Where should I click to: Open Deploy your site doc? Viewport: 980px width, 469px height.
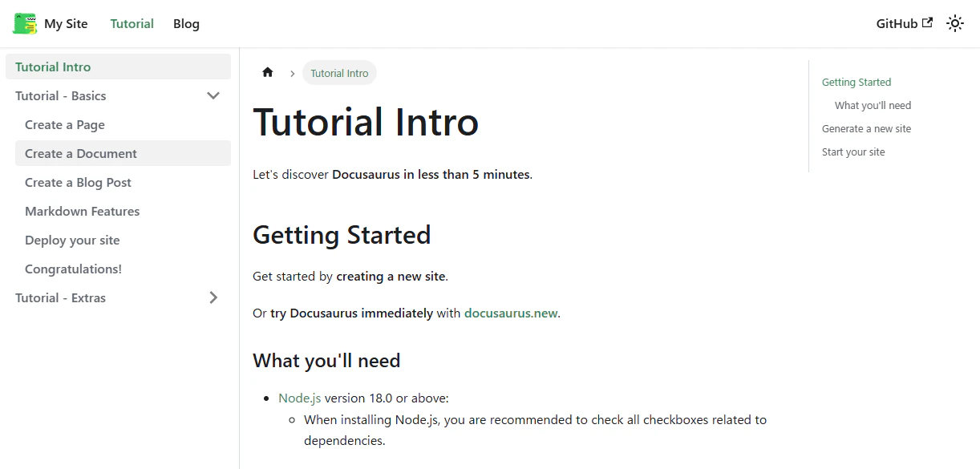click(123, 240)
